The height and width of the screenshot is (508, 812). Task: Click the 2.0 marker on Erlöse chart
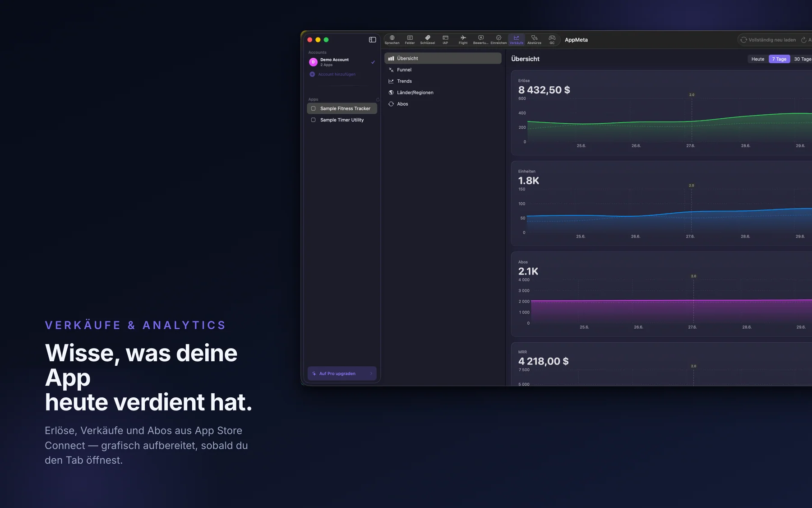(x=692, y=95)
